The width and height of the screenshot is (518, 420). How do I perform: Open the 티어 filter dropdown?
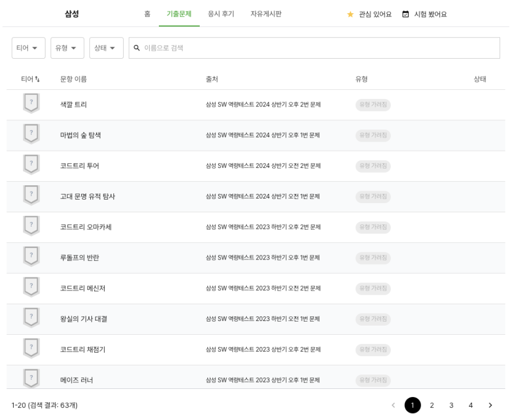click(x=28, y=48)
